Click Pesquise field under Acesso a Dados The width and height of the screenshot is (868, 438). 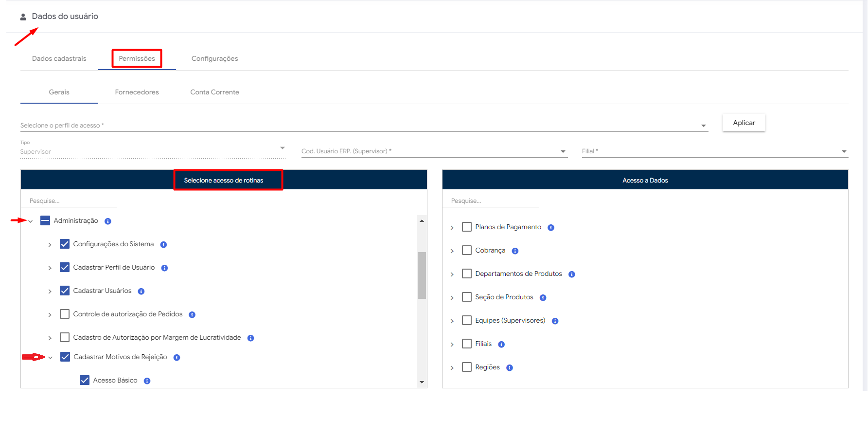[490, 201]
